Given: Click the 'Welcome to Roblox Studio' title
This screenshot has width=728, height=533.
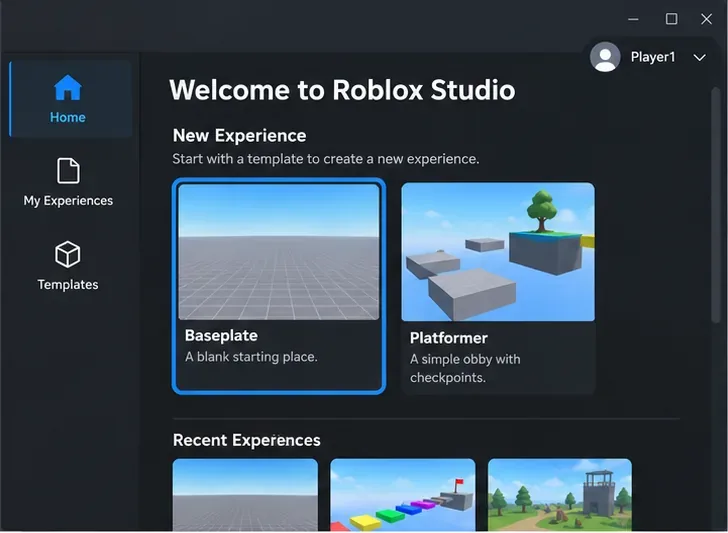Looking at the screenshot, I should pos(342,90).
